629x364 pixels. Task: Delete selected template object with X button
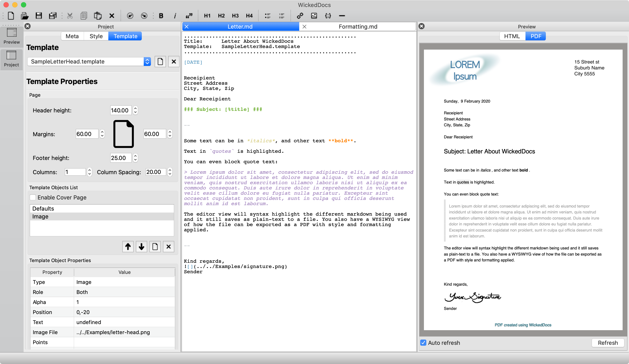(x=168, y=247)
